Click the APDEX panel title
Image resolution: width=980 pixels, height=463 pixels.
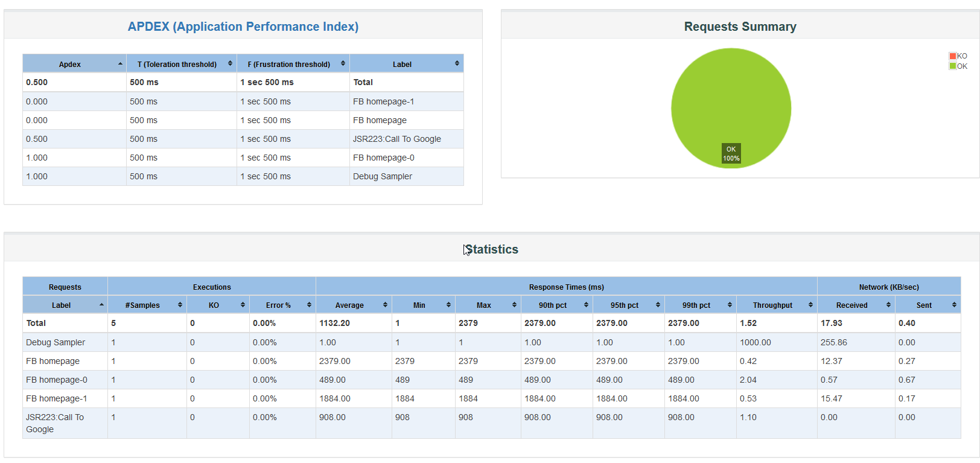(x=243, y=27)
